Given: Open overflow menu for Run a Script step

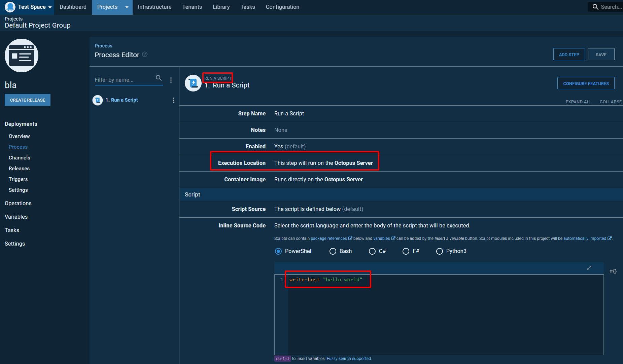Looking at the screenshot, I should coord(174,100).
